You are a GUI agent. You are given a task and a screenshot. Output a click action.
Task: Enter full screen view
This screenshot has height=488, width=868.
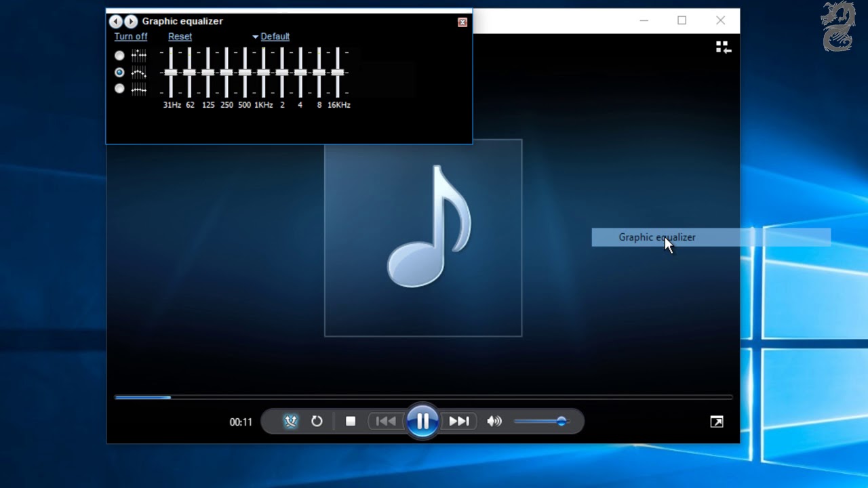[x=717, y=422]
